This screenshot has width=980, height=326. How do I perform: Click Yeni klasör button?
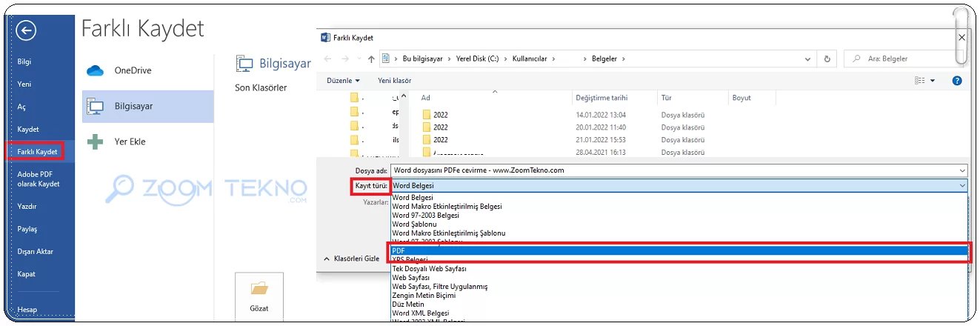395,80
